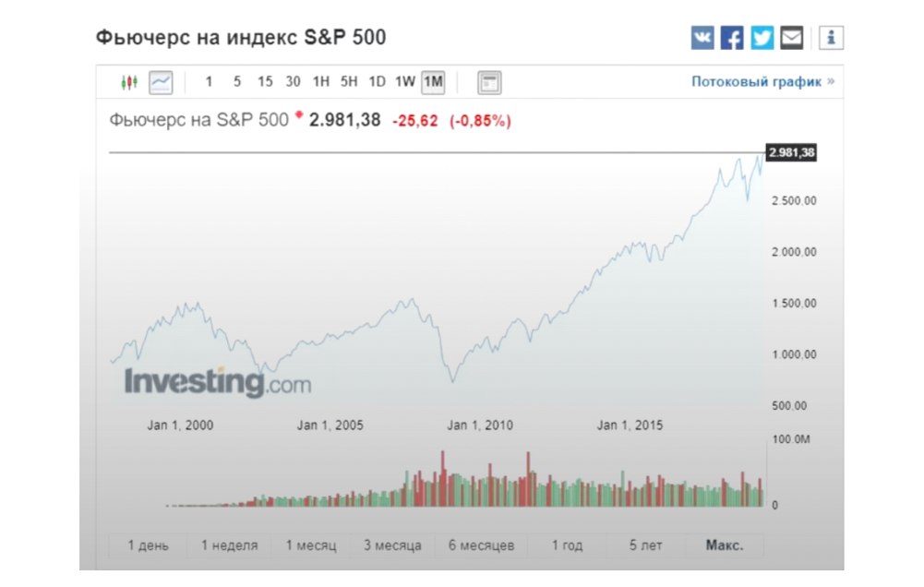Switch to candlestick chart view
Image resolution: width=924 pixels, height=587 pixels.
[129, 81]
